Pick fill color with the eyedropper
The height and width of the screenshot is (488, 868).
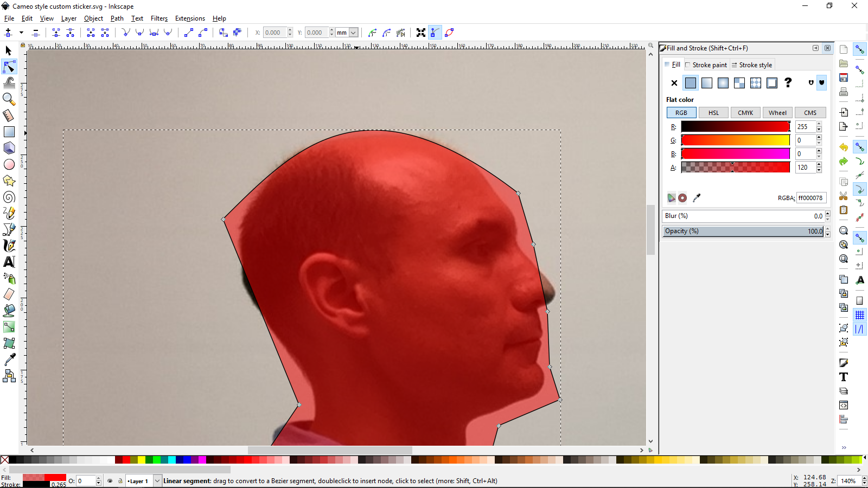coord(697,198)
